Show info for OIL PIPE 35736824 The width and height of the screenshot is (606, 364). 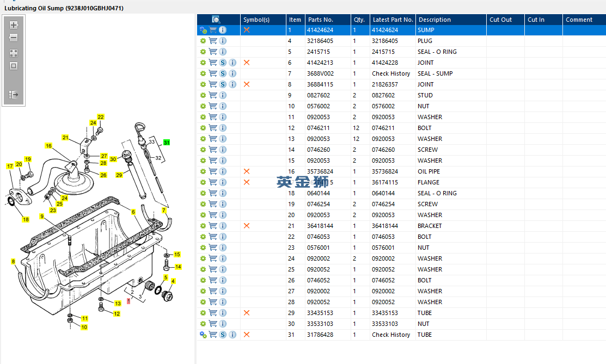coord(223,171)
